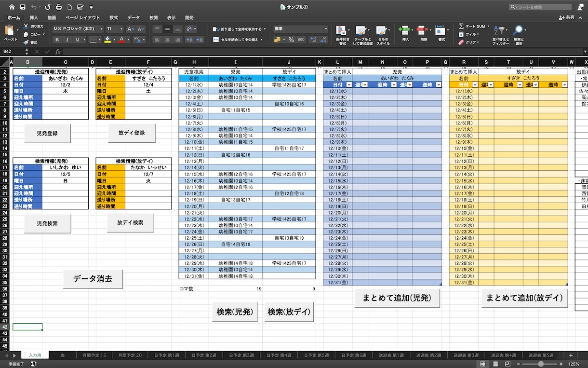
Task: Click the currency coins icon
Action: click(277, 40)
